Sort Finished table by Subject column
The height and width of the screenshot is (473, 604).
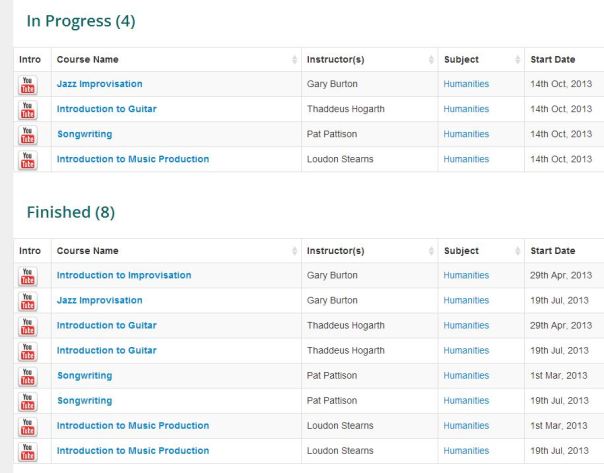[480, 251]
